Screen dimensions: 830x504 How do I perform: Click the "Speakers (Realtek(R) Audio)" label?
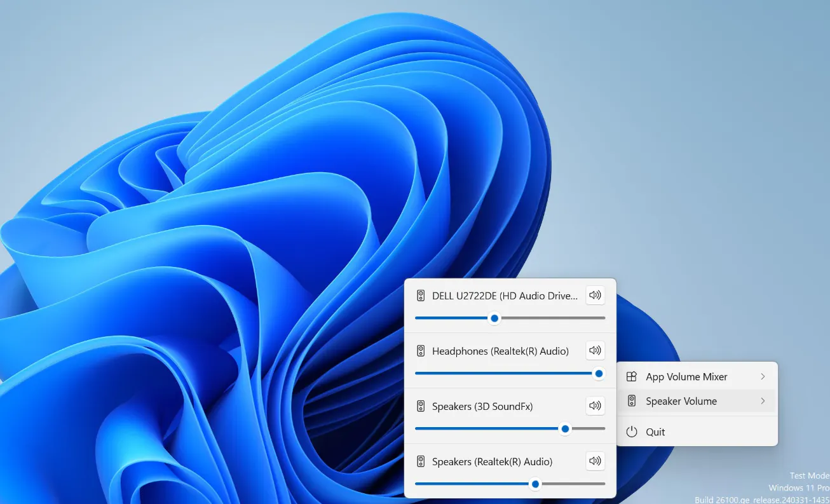(x=492, y=461)
